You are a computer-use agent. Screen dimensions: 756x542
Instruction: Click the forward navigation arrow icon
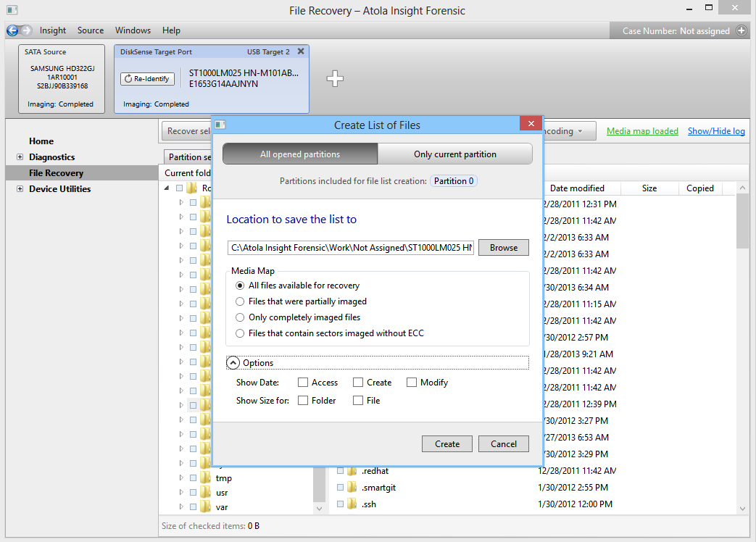tap(27, 30)
